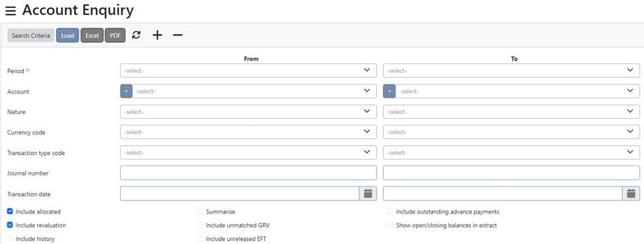644x244 pixels.
Task: Enable Include outstanding advance payments
Action: 390,212
